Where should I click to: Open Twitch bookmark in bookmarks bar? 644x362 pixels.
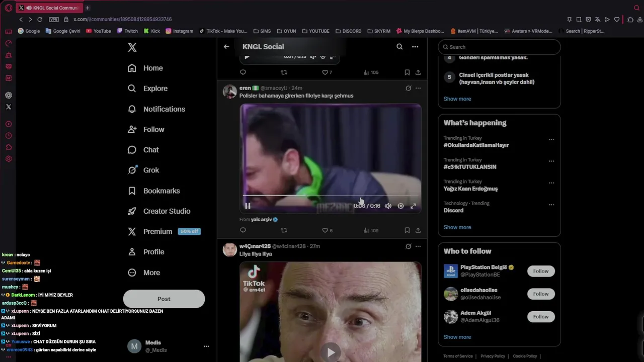point(127,31)
